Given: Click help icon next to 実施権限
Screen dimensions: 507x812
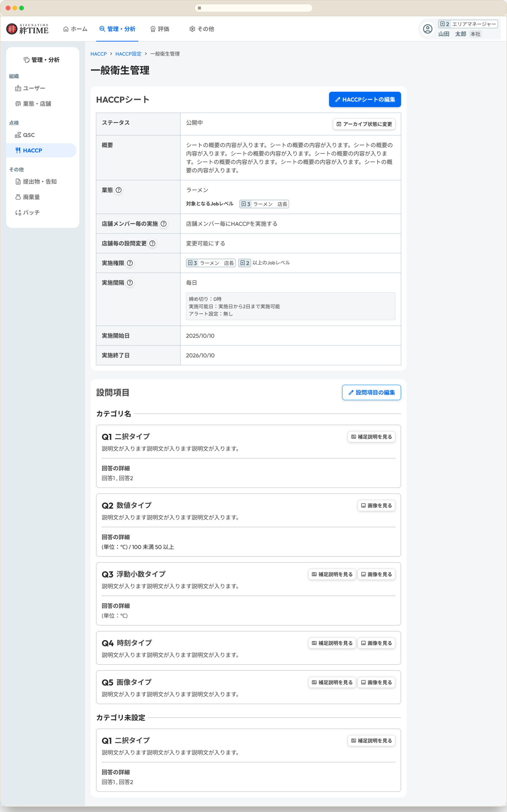Looking at the screenshot, I should click(x=130, y=263).
